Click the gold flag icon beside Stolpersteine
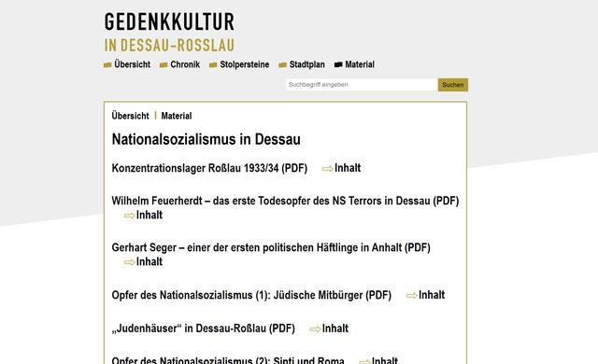The image size is (598, 364). click(x=213, y=65)
